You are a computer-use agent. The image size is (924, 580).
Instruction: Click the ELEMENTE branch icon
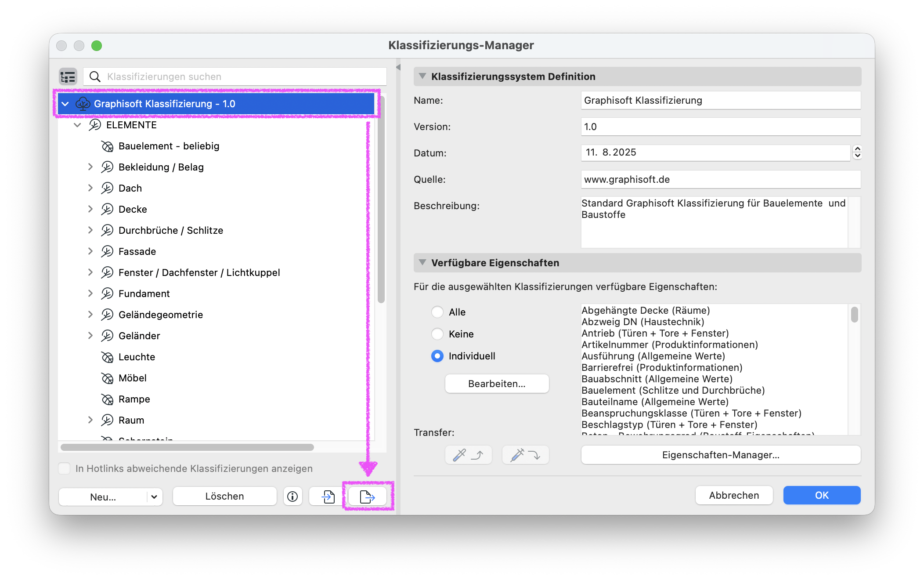coord(95,125)
